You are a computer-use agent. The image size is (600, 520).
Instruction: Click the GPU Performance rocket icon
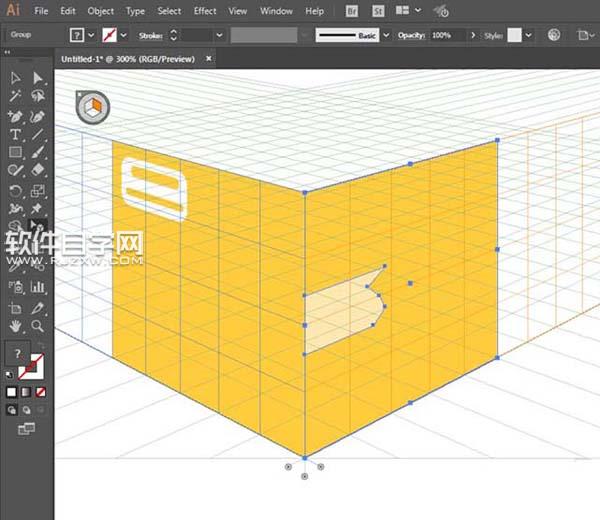coord(441,11)
